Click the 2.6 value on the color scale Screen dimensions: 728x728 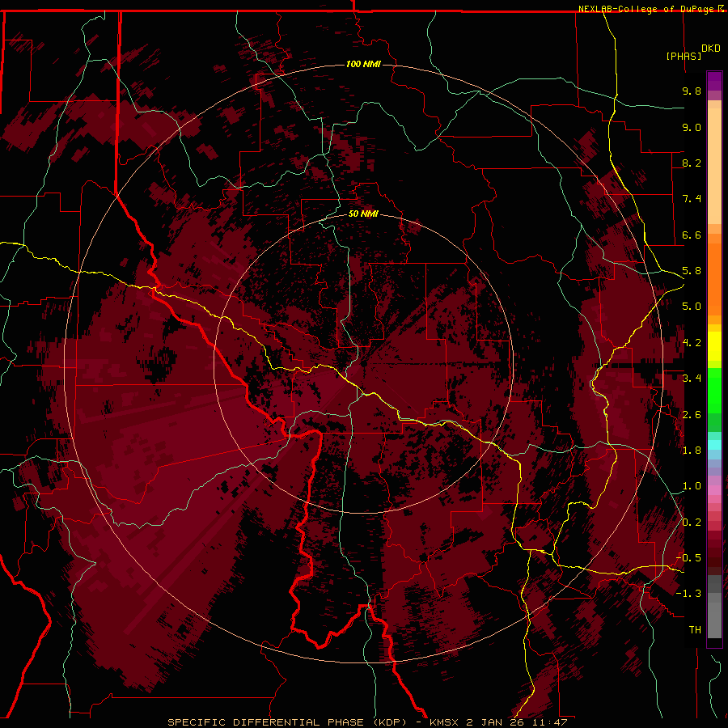(692, 415)
